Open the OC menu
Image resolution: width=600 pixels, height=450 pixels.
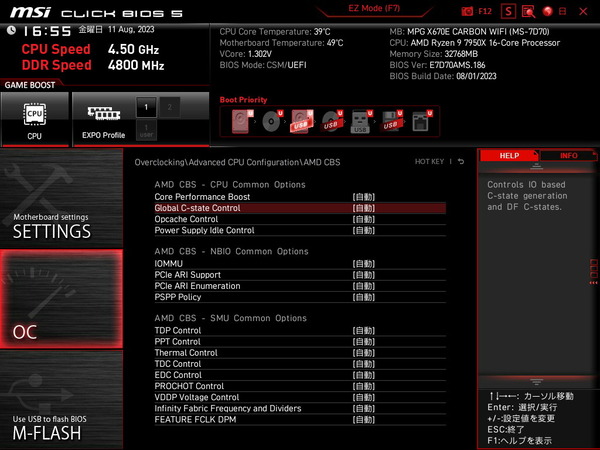coord(61,299)
